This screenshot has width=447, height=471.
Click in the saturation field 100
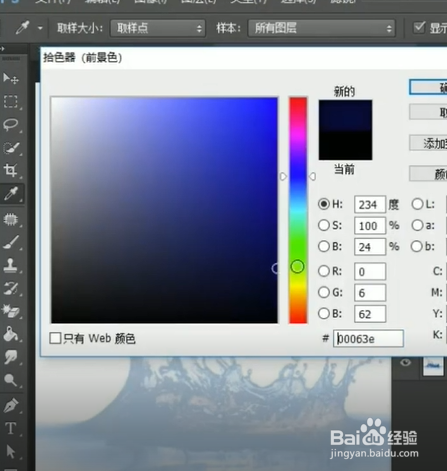click(370, 226)
